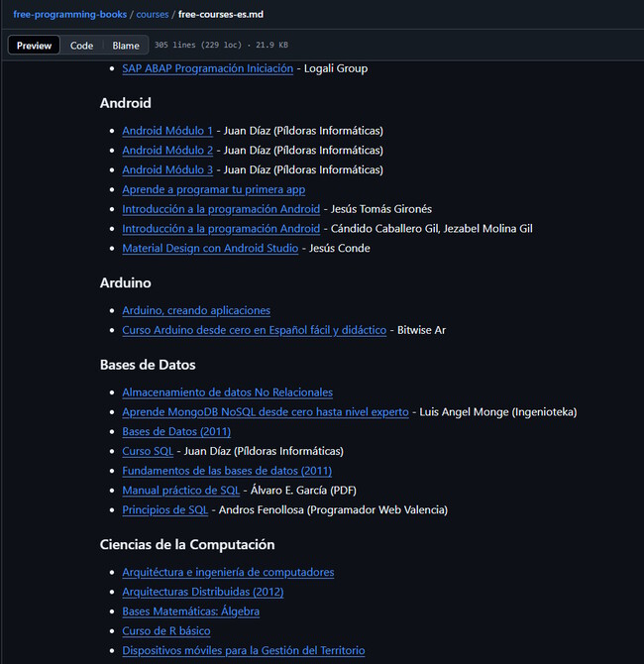The height and width of the screenshot is (664, 644).
Task: Go to courses folder breadcrumb
Action: (x=153, y=15)
